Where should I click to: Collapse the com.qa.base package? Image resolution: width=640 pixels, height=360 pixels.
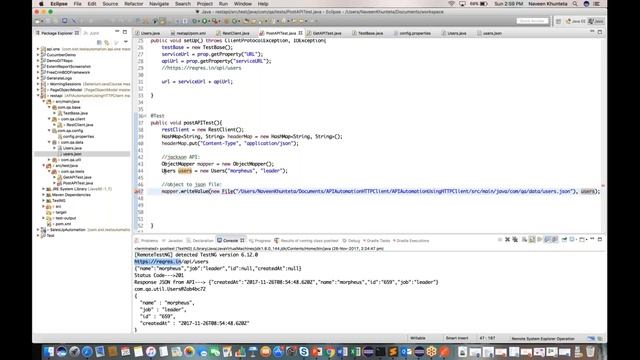click(49, 107)
